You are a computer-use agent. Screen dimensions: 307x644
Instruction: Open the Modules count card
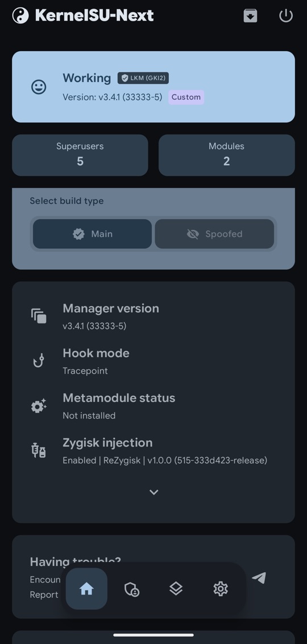click(x=227, y=155)
